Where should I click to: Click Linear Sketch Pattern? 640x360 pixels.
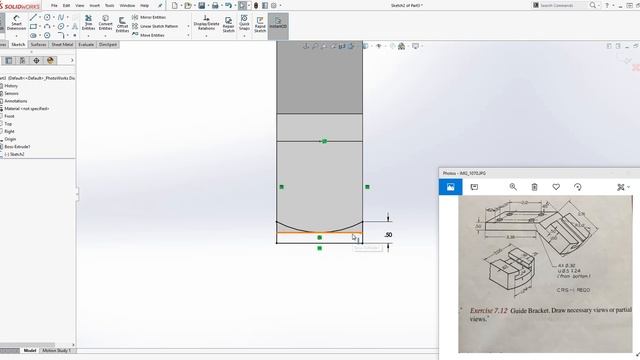click(x=155, y=26)
